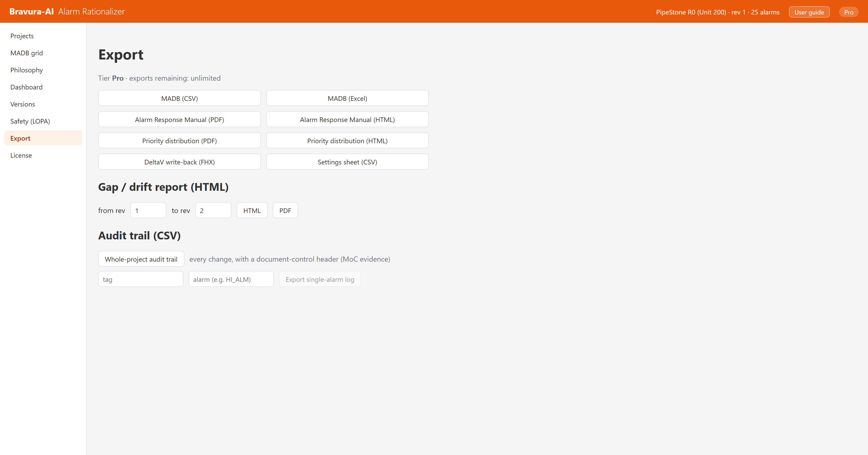The height and width of the screenshot is (455, 868).
Task: Export MADB as CSV
Action: coord(179,98)
